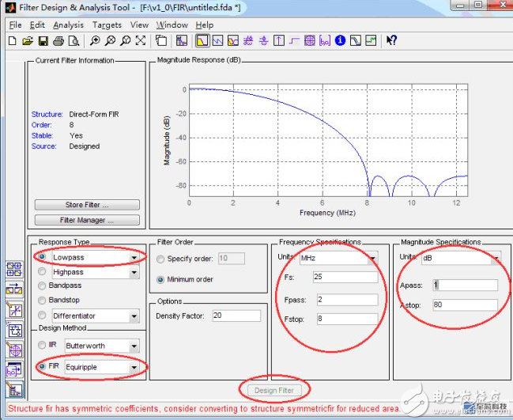Select the Highpass response type
The width and height of the screenshot is (513, 420).
tap(42, 271)
